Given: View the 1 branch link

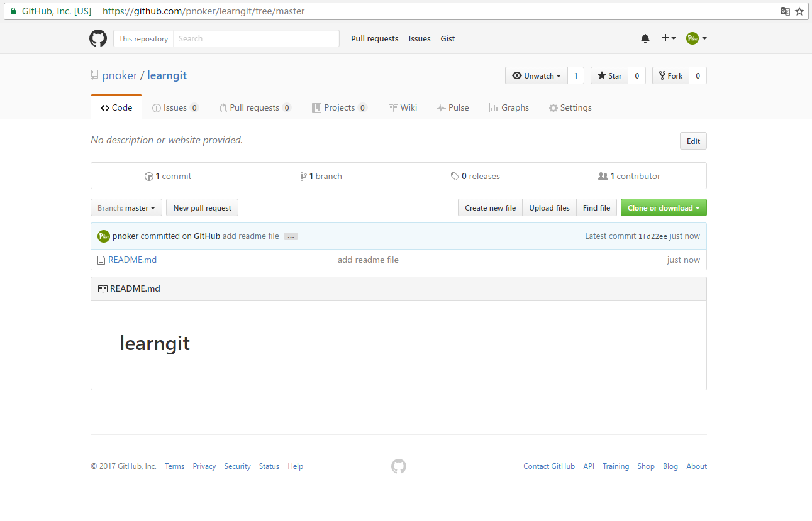Looking at the screenshot, I should tap(321, 176).
